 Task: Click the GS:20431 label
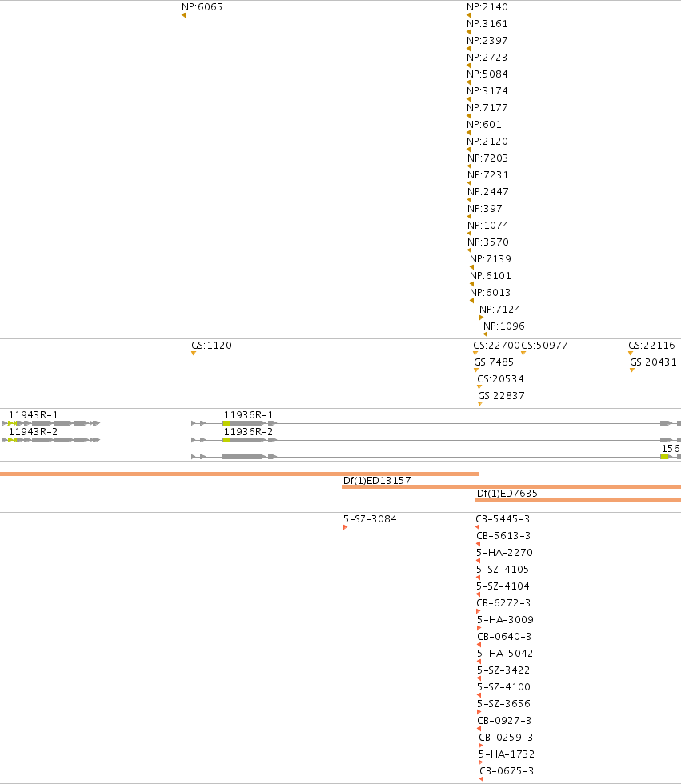pyautogui.click(x=654, y=362)
